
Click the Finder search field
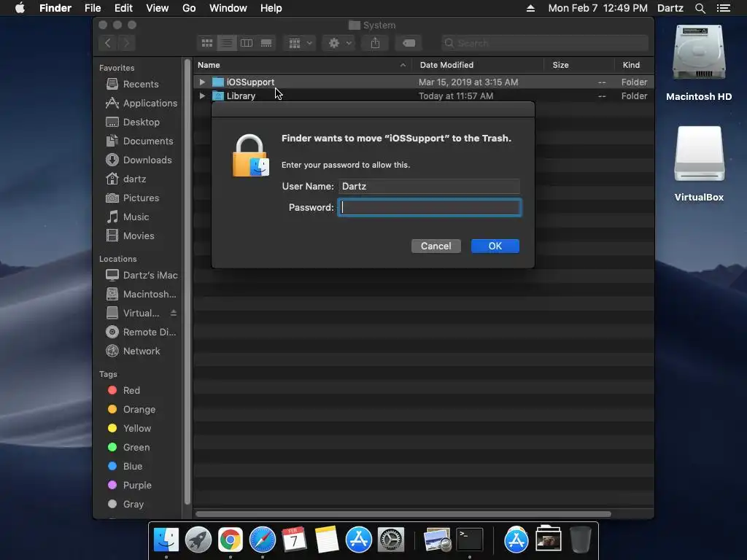click(x=545, y=43)
